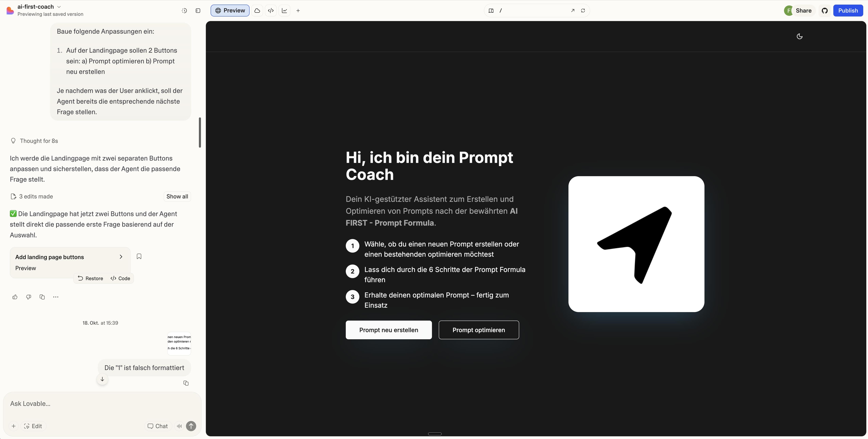Image resolution: width=868 pixels, height=439 pixels.
Task: Open the Cloud tab icon
Action: click(257, 10)
